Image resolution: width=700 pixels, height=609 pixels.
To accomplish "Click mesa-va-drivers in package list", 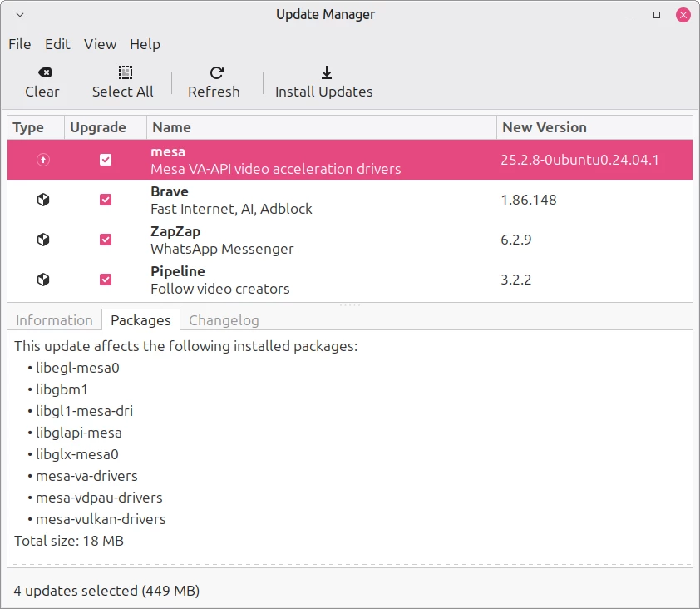I will pyautogui.click(x=86, y=476).
